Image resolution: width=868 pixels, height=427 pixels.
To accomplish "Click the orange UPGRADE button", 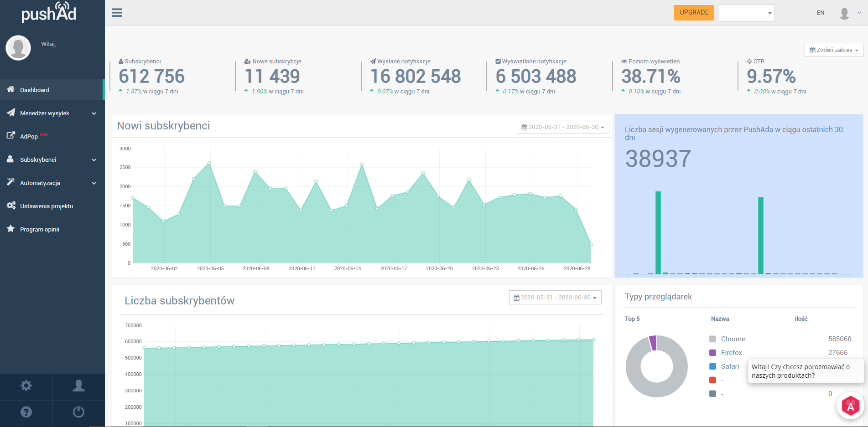I will (693, 13).
